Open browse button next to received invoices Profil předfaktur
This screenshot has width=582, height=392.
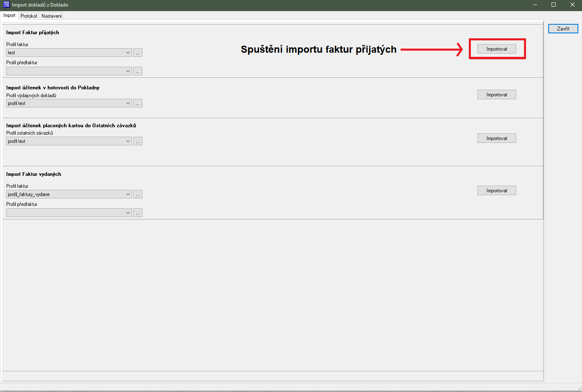(137, 71)
